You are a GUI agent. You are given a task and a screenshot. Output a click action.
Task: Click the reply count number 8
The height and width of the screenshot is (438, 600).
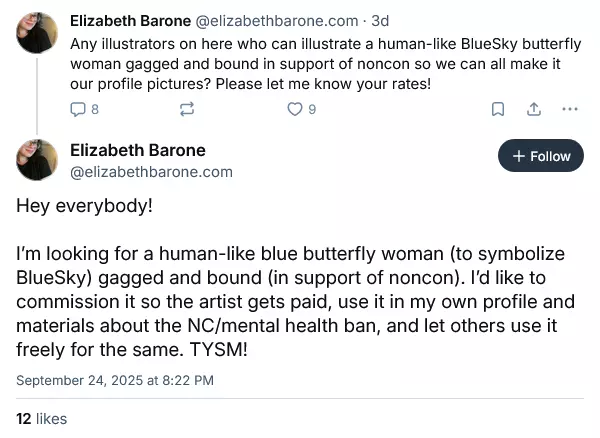(x=95, y=109)
